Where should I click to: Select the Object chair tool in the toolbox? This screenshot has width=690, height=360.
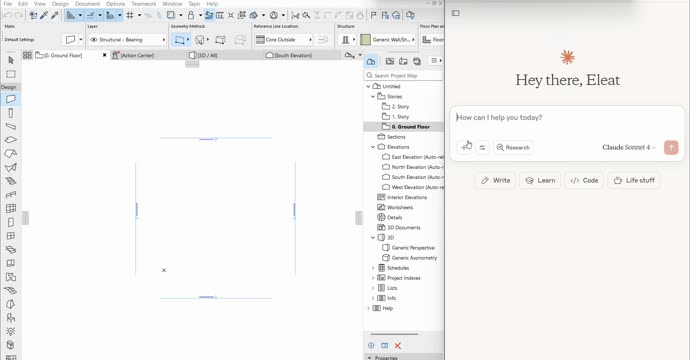(11, 318)
